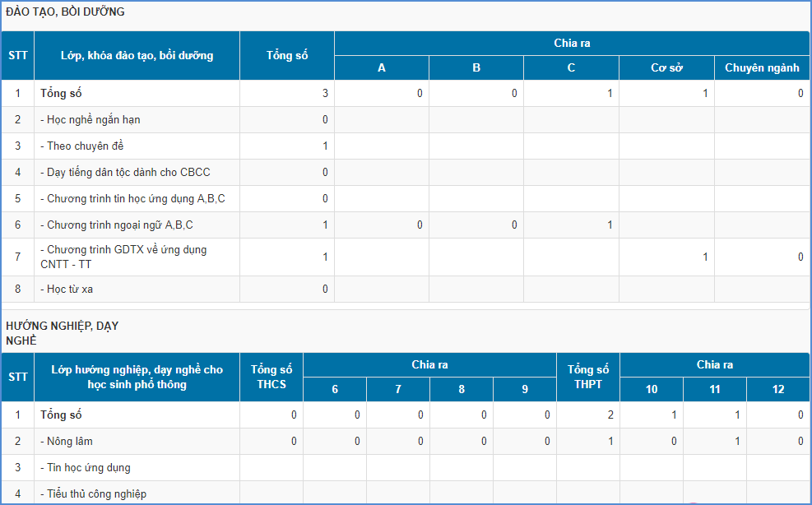Screen dimensions: 812x505
Task: Click column C cell in 'Chương trình ngoại ngữ' row
Action: pyautogui.click(x=571, y=225)
